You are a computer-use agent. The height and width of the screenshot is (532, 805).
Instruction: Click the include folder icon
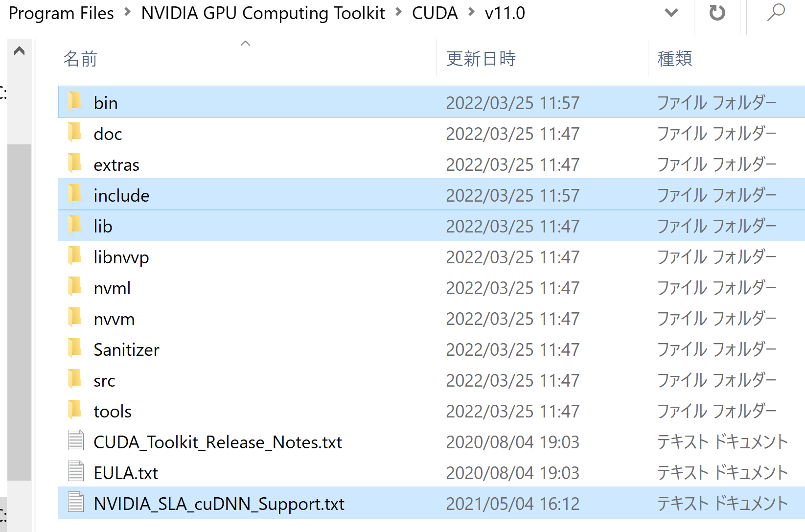pyautogui.click(x=75, y=194)
